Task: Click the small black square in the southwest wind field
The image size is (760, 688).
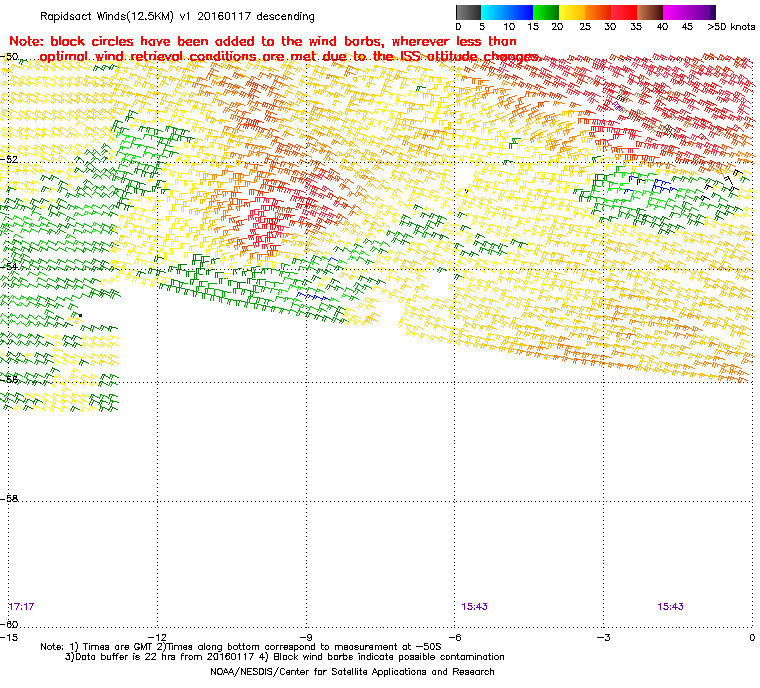Action: tap(80, 316)
